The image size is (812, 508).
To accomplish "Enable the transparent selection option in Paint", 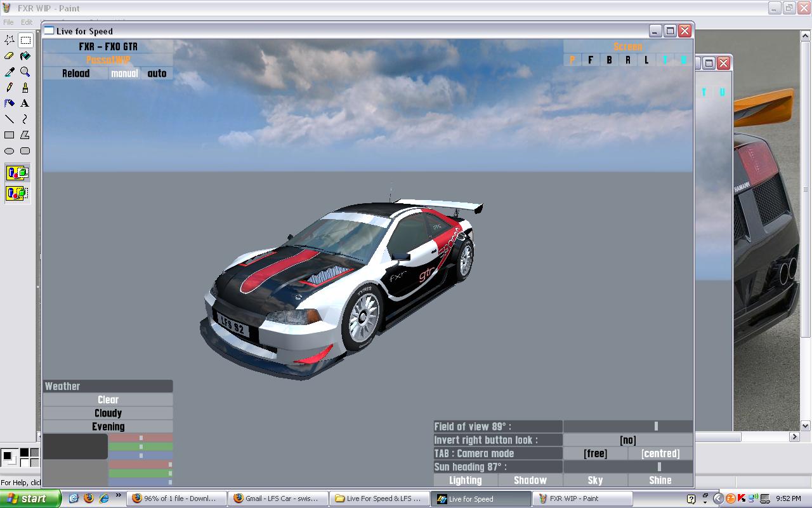I will click(17, 193).
